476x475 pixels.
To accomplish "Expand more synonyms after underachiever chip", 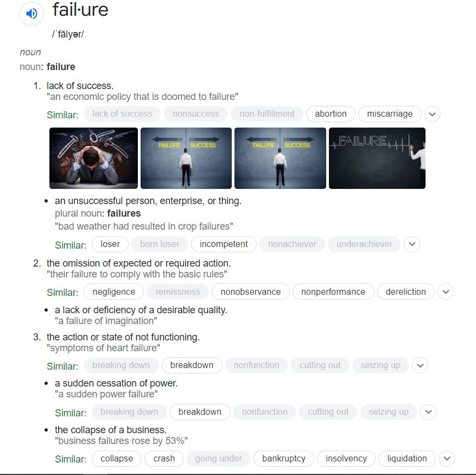I will point(412,244).
